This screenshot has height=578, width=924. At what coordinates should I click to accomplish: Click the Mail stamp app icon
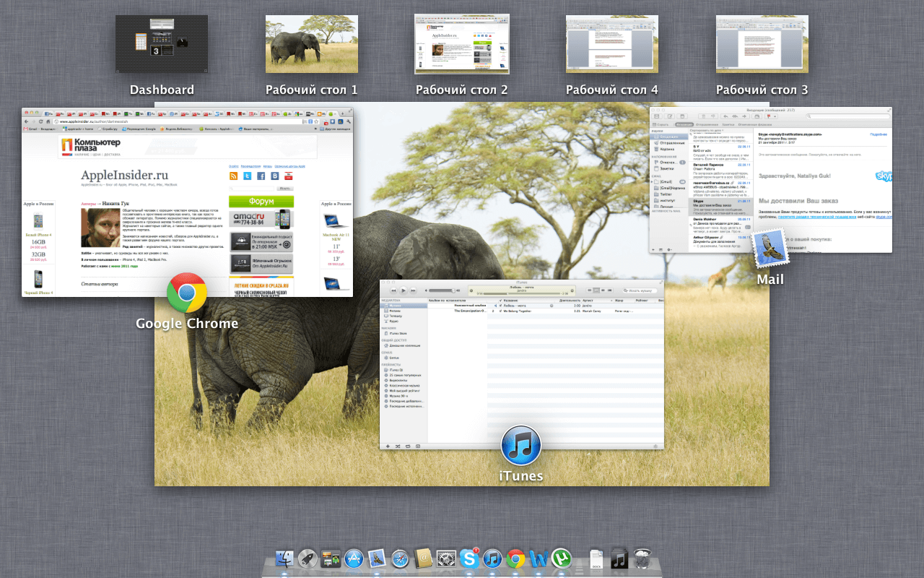[x=770, y=249]
